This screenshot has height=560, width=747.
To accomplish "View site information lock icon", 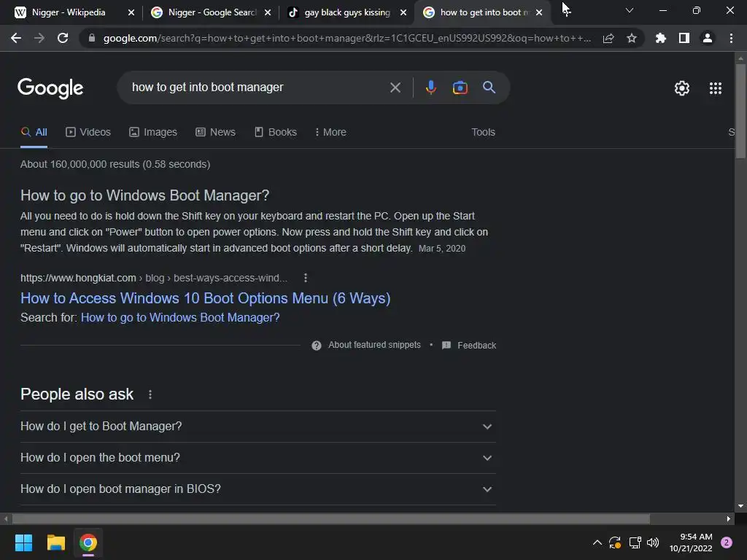I will click(92, 38).
